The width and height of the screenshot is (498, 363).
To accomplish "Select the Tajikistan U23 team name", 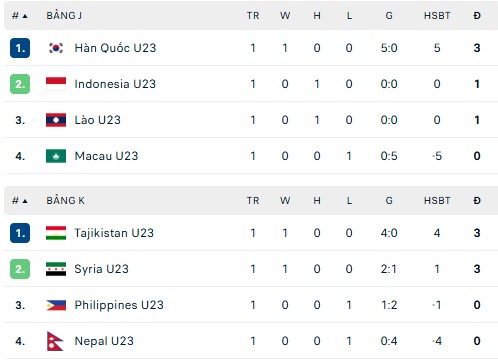I will 114,233.
